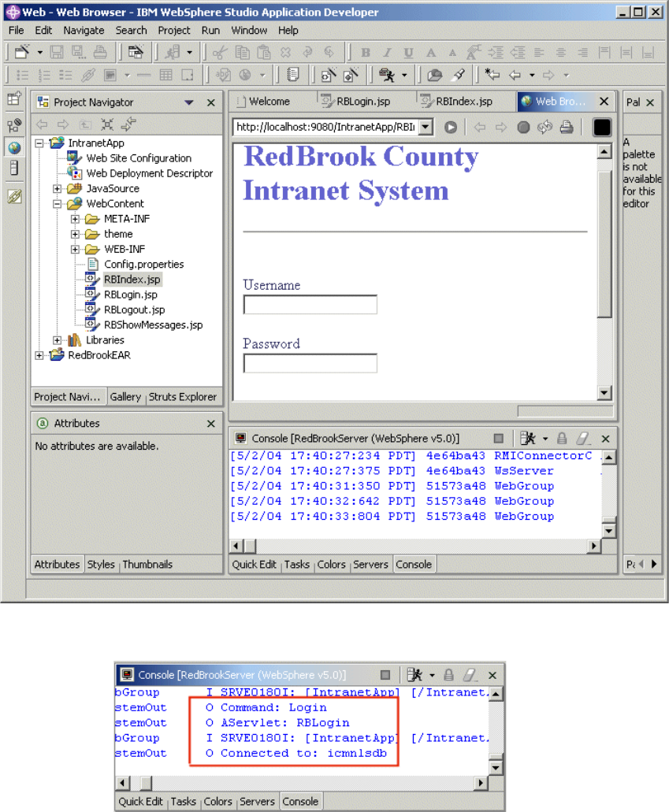Navigate back in the embedded browser

(478, 127)
